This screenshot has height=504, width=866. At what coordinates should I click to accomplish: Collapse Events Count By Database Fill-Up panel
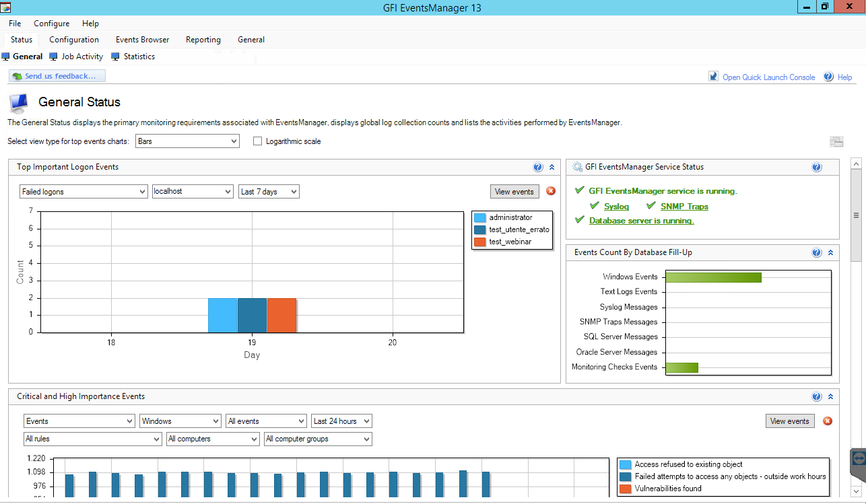point(830,252)
